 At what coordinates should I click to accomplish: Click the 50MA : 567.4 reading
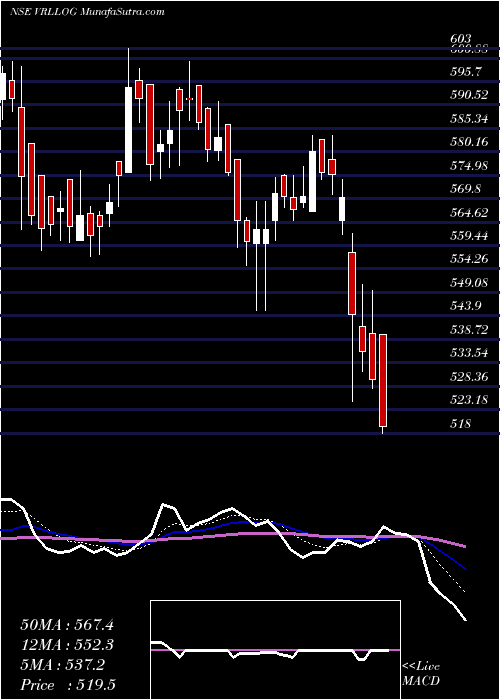67,624
